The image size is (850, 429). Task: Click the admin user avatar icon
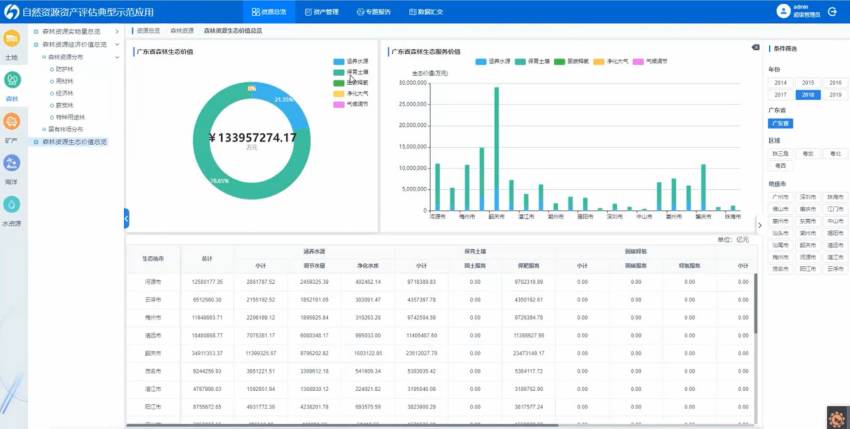783,11
